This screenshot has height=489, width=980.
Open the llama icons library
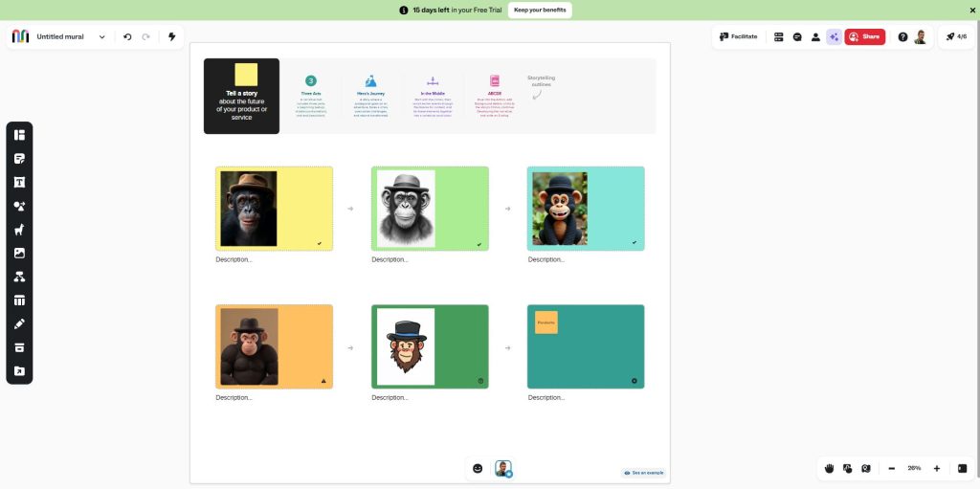click(x=19, y=230)
